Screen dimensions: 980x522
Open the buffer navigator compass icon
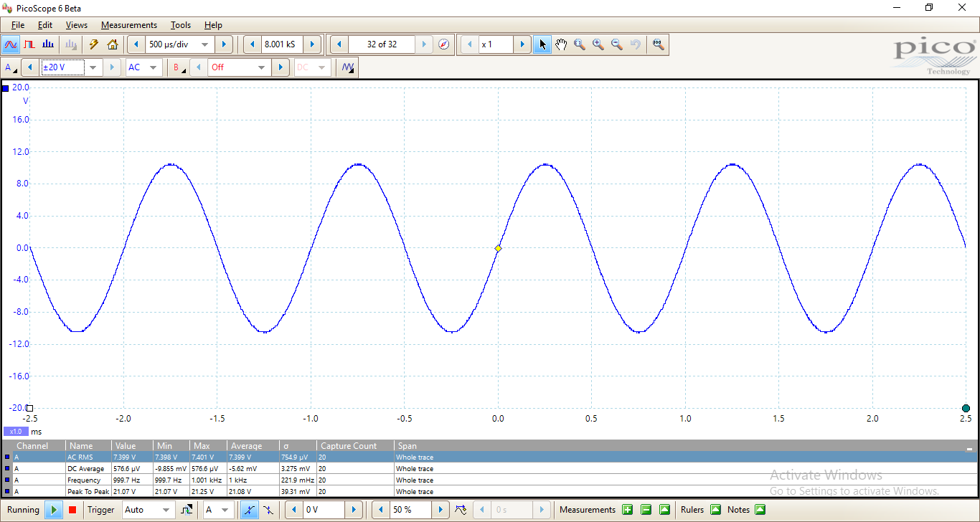[444, 44]
